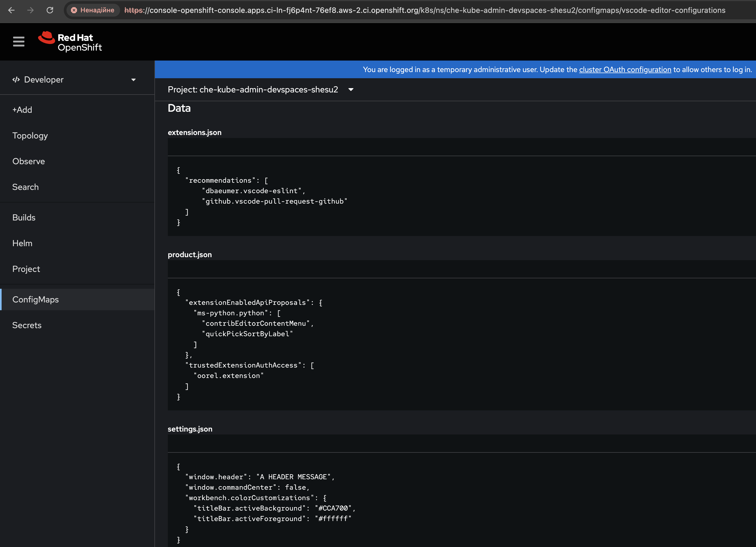
Task: Navigate to Builds
Action: (24, 218)
